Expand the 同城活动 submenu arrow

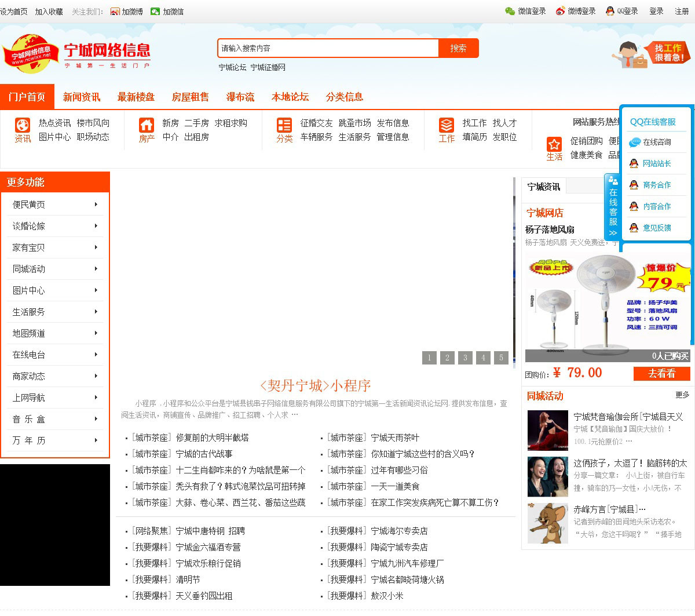click(96, 269)
